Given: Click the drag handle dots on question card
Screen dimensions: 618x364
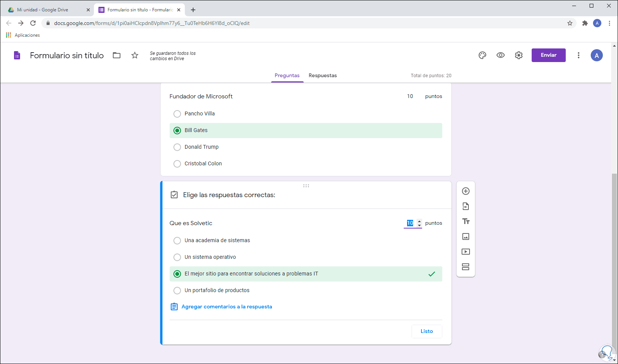Looking at the screenshot, I should (x=306, y=186).
